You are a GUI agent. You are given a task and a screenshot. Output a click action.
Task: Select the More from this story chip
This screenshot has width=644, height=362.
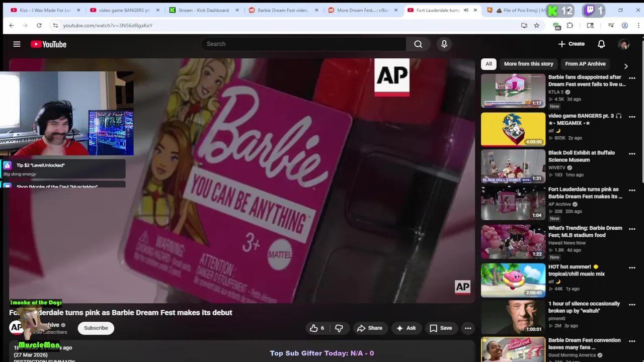coord(528,64)
